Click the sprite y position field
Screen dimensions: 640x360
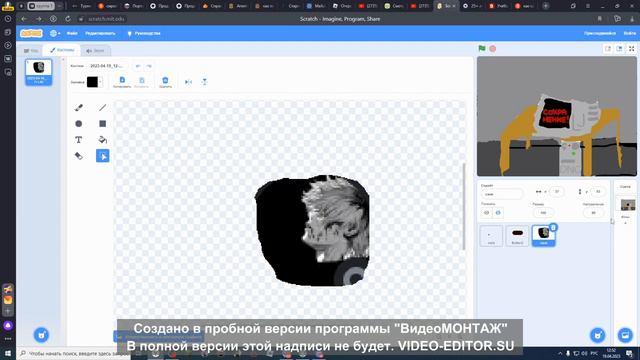coord(598,191)
